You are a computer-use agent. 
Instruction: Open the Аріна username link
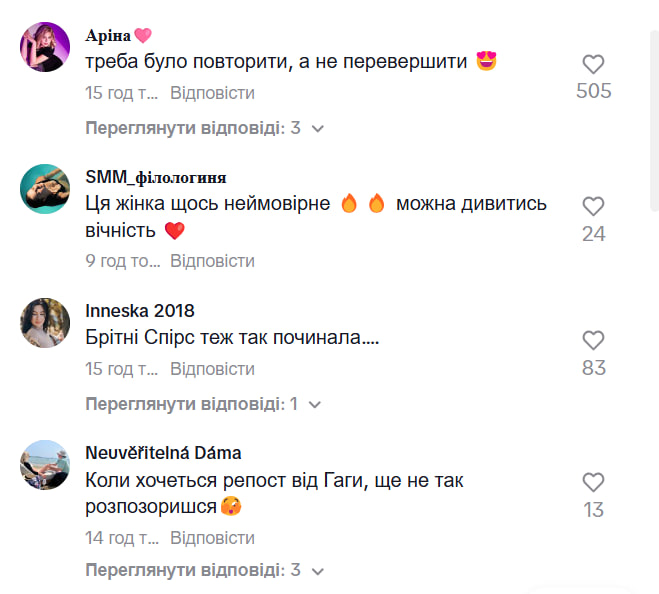click(x=109, y=35)
